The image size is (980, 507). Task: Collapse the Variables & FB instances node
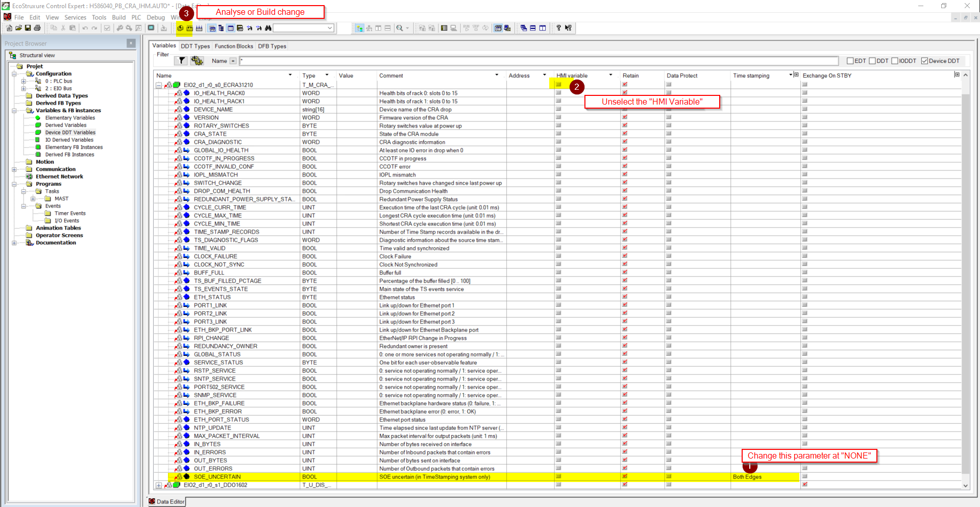14,111
